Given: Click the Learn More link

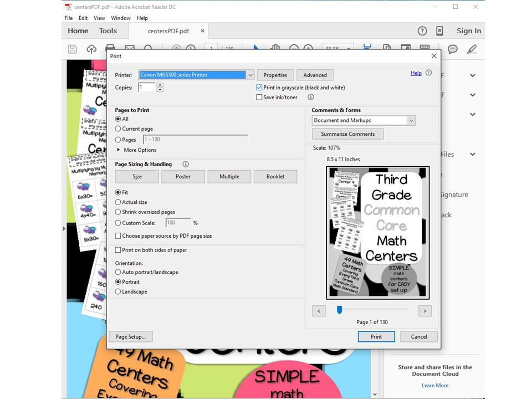Looking at the screenshot, I should coord(435,386).
